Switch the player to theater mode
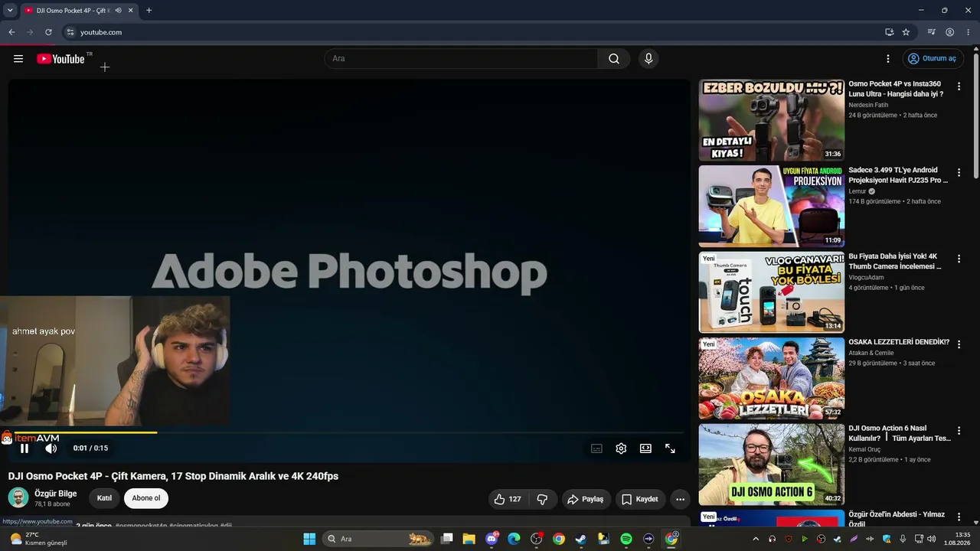This screenshot has width=980, height=551. (645, 448)
